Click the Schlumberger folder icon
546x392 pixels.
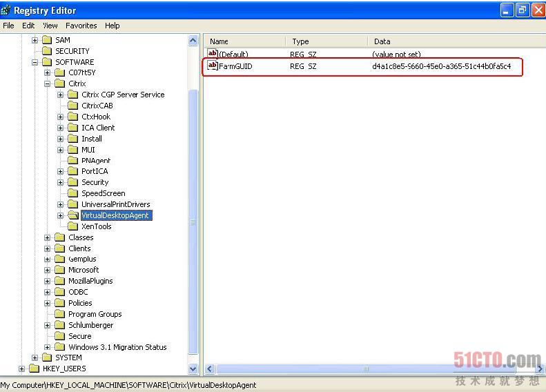pyautogui.click(x=60, y=325)
